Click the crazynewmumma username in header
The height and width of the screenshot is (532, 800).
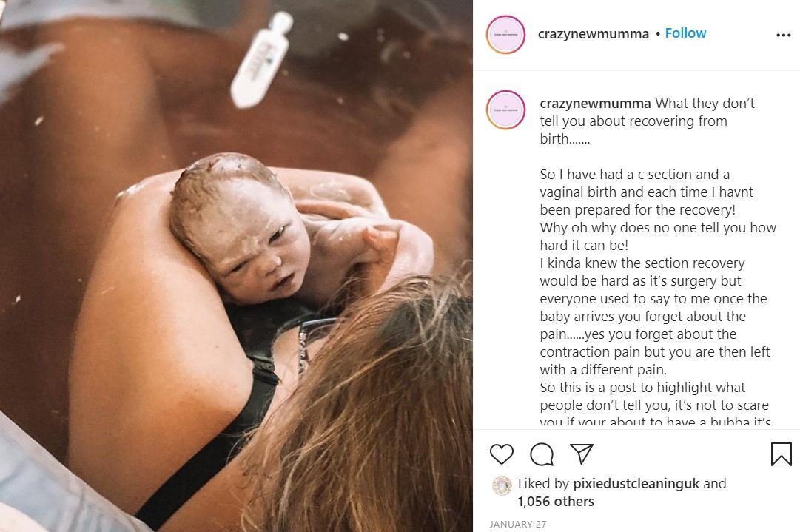click(593, 34)
